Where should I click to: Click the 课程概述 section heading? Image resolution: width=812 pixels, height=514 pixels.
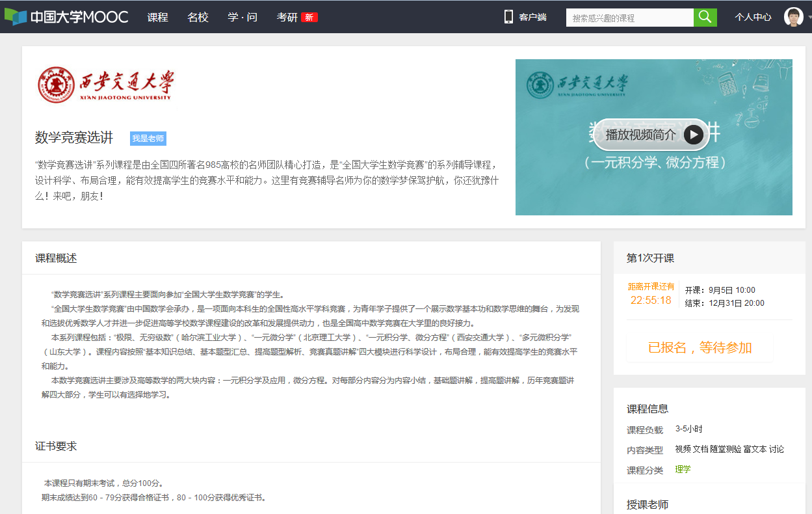pos(56,258)
